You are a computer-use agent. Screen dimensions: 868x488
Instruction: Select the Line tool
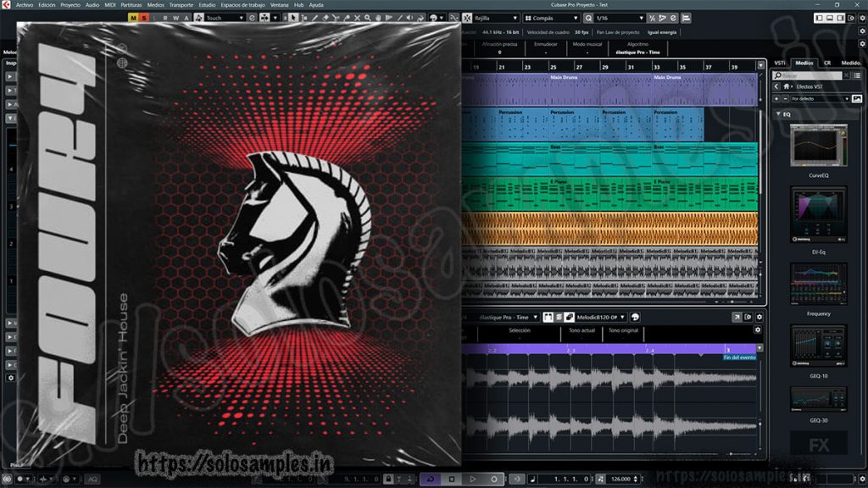coord(399,18)
